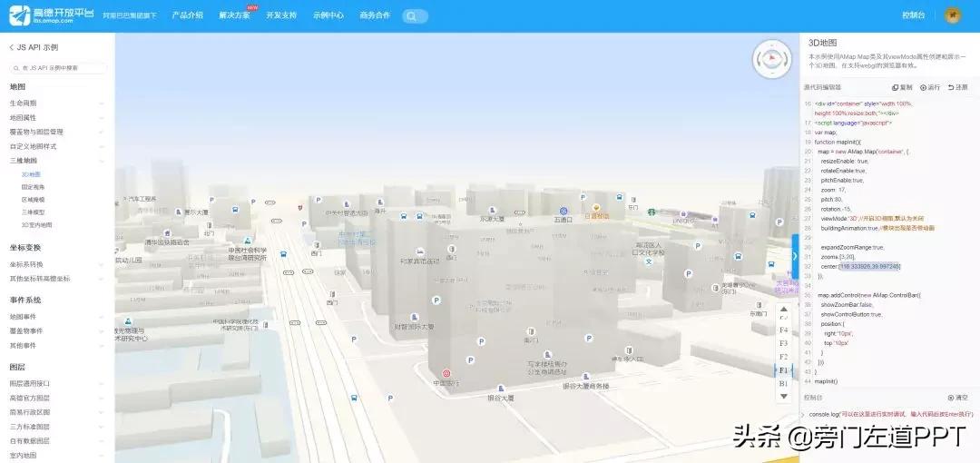Expand the 生命周期 section
Screen dimensions: 980x463
pos(57,103)
